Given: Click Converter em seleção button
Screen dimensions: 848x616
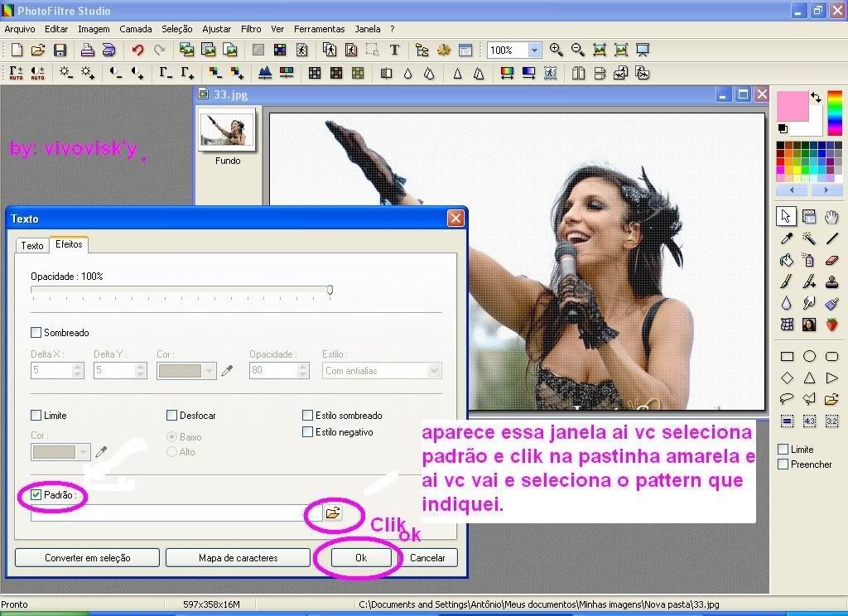Looking at the screenshot, I should pyautogui.click(x=88, y=558).
